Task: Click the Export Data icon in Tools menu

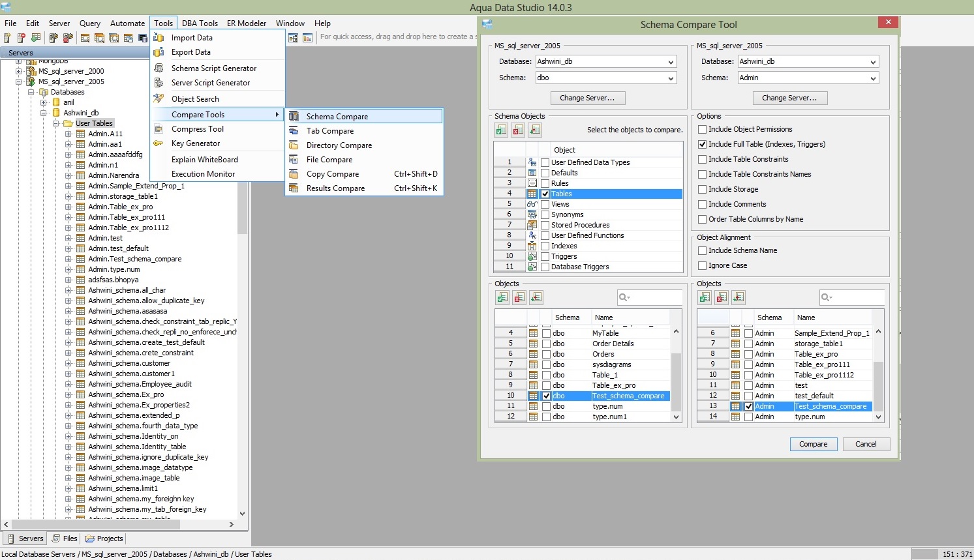Action: point(159,52)
